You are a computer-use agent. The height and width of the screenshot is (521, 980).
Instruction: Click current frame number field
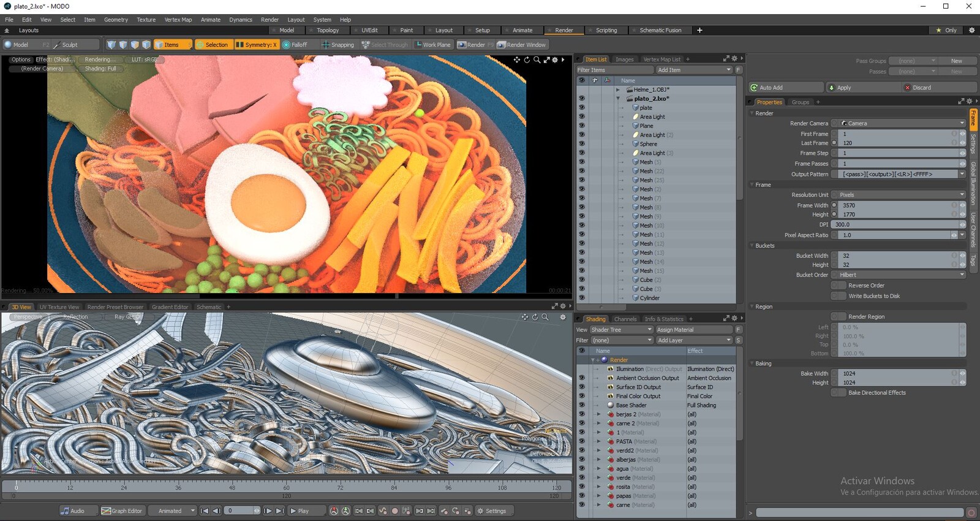(x=243, y=511)
